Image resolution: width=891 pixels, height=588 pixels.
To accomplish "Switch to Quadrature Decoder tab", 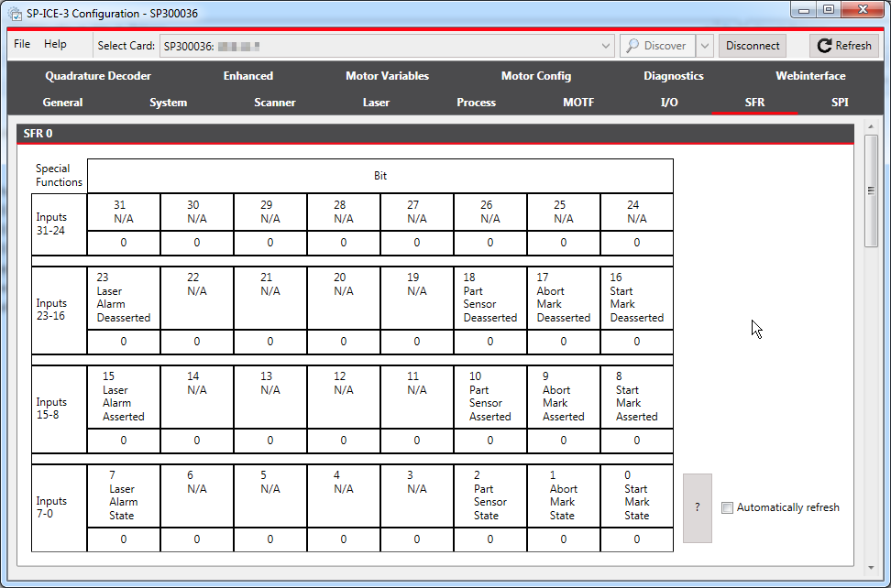I will pos(98,76).
